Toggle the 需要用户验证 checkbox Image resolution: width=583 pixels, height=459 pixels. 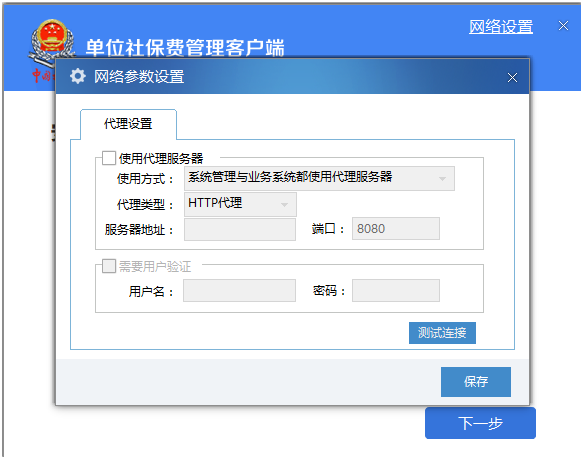[x=109, y=266]
